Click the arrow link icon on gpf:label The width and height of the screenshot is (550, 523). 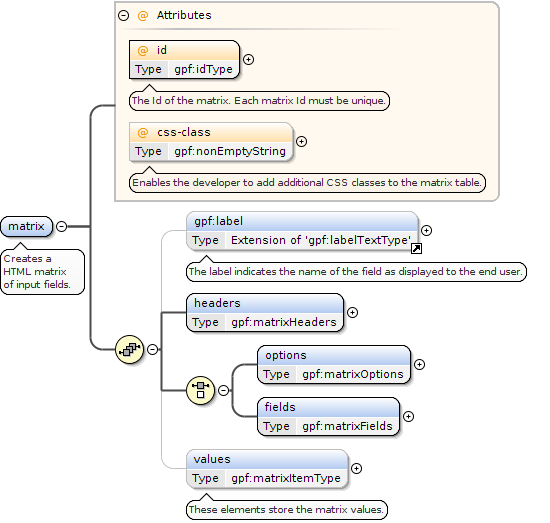[416, 248]
